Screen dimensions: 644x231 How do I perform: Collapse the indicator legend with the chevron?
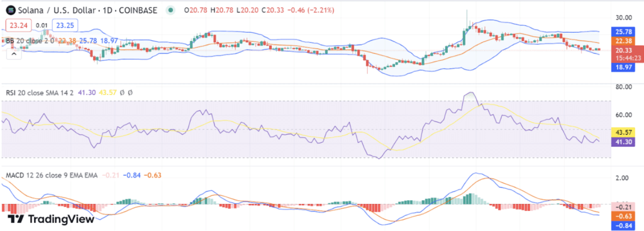point(14,54)
